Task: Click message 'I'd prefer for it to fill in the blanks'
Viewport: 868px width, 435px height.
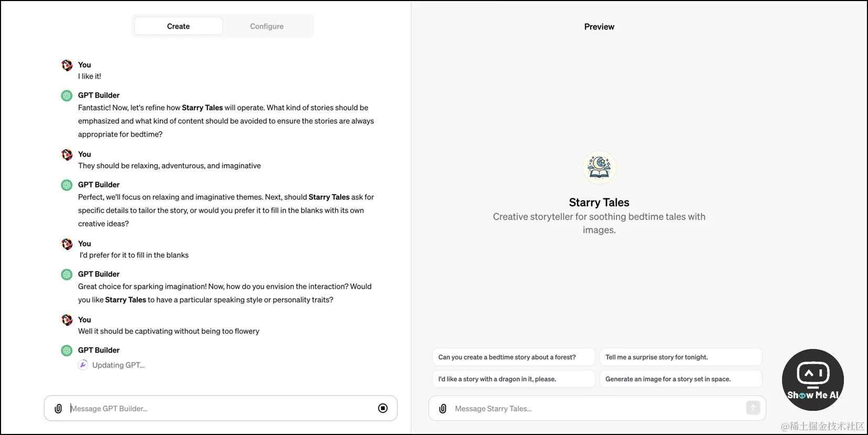Action: click(134, 255)
